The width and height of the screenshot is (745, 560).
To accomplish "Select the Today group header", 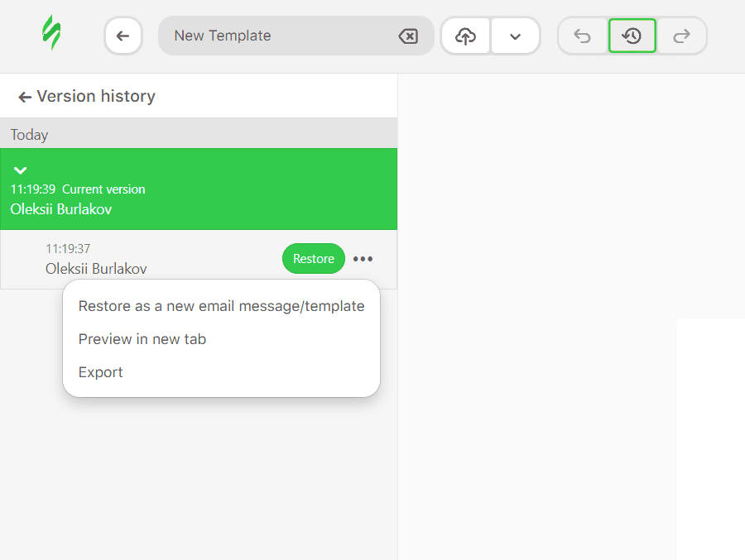I will 31,134.
